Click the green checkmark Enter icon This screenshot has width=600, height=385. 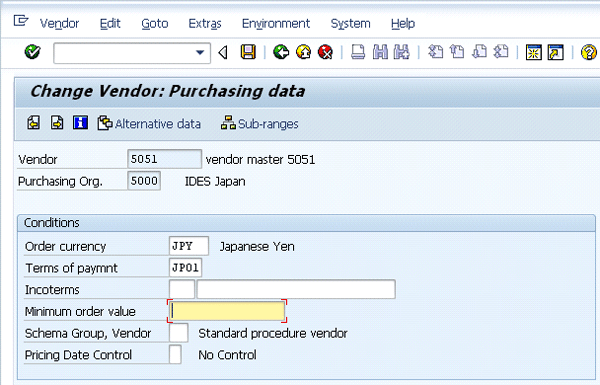coord(33,52)
